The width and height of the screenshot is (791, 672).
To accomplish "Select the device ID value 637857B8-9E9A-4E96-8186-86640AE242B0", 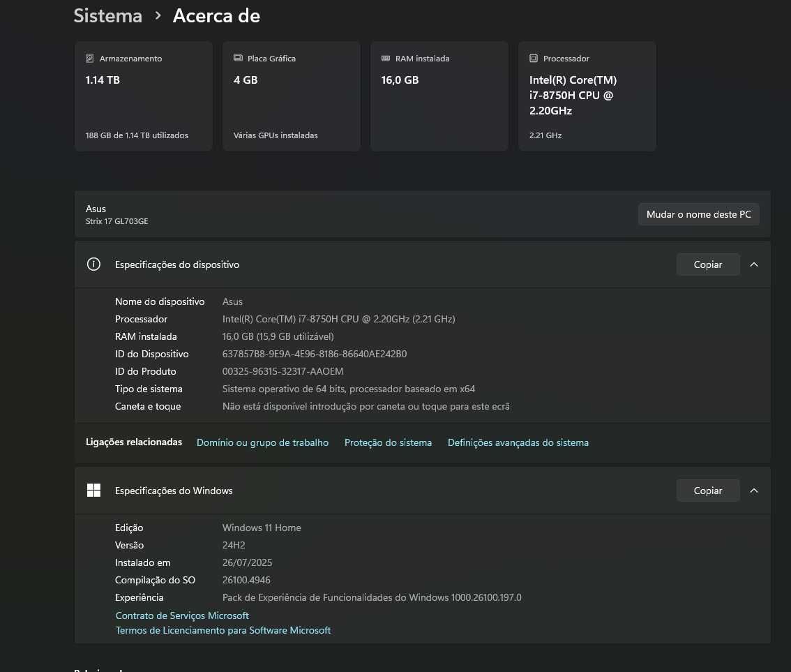I will tap(315, 354).
